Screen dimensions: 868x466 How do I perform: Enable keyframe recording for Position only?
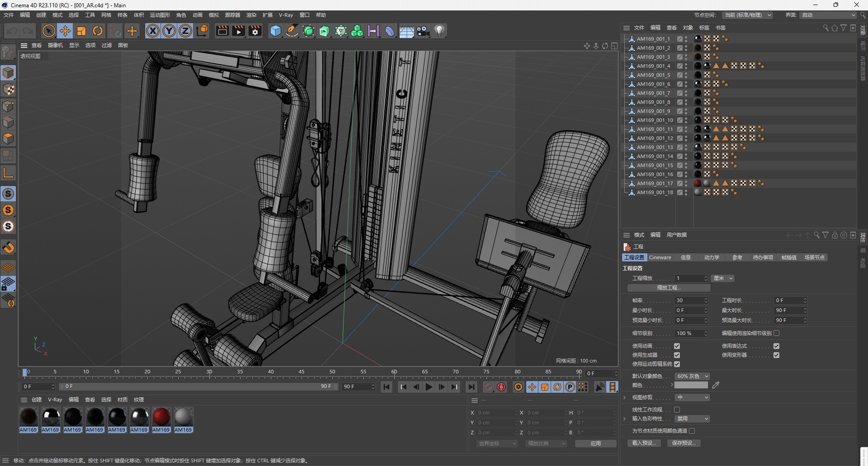pyautogui.click(x=532, y=387)
